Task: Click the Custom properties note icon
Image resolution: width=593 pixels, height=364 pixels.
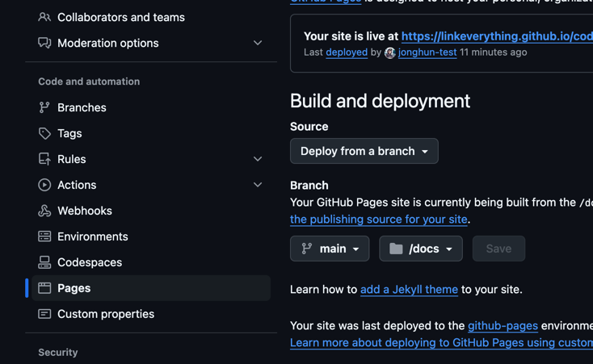Action: click(x=44, y=314)
